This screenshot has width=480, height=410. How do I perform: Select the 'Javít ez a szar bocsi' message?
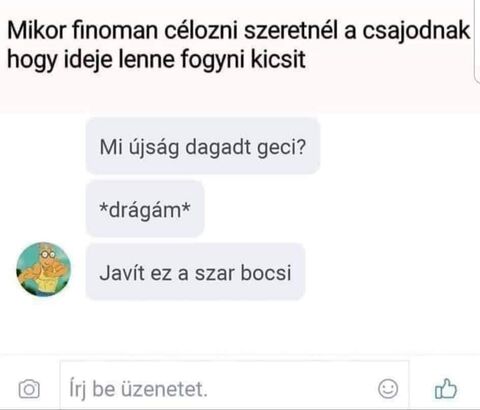pyautogui.click(x=195, y=272)
